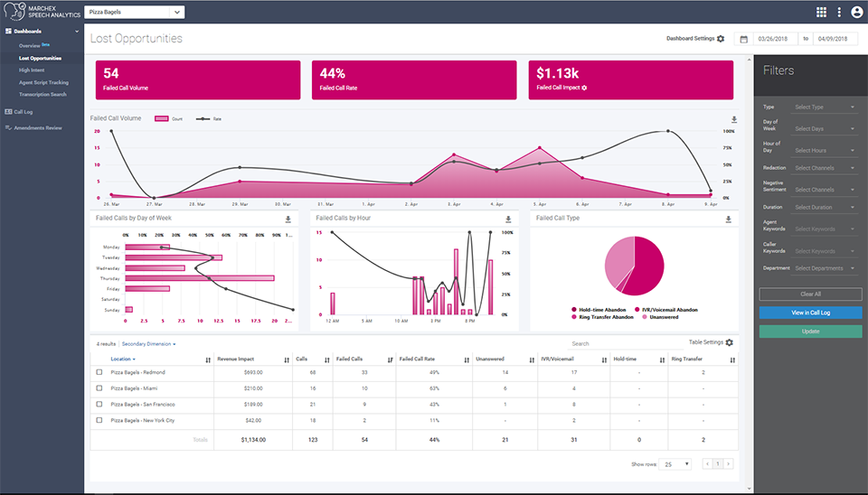Click the Dashboard Settings gear icon

[x=721, y=39]
